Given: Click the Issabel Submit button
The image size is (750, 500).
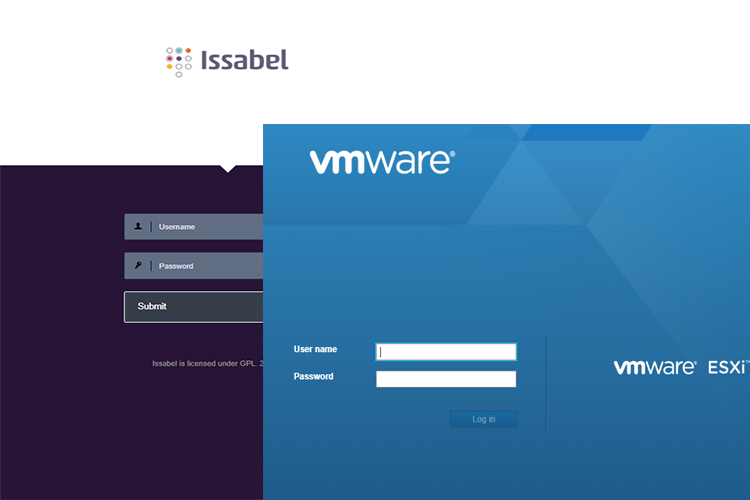Looking at the screenshot, I should tap(194, 307).
